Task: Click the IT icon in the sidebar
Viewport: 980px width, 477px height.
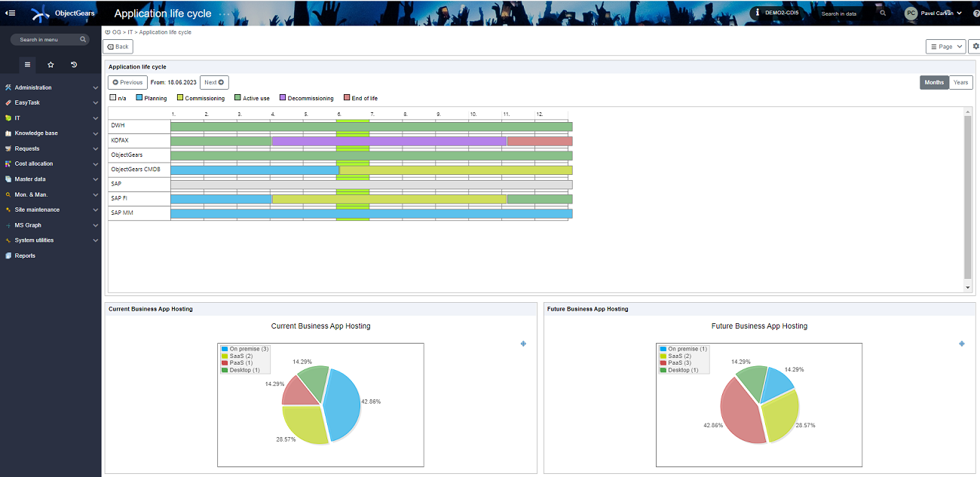Action: [8, 118]
